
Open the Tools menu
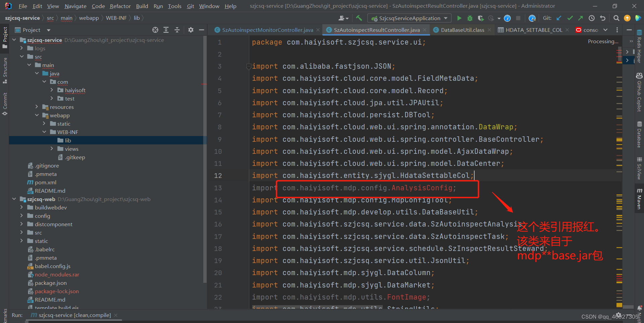(x=174, y=6)
